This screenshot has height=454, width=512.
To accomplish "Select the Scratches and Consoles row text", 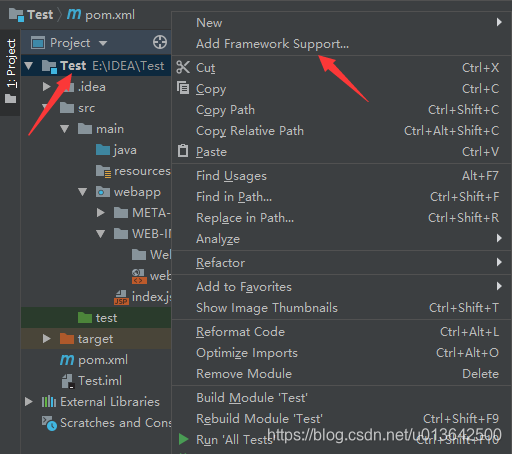I will click(x=115, y=423).
